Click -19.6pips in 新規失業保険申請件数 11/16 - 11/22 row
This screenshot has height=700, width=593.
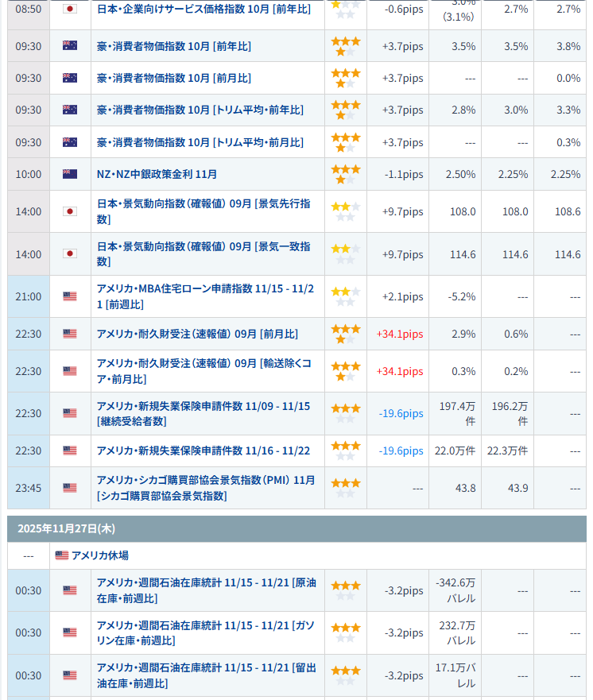tap(401, 451)
